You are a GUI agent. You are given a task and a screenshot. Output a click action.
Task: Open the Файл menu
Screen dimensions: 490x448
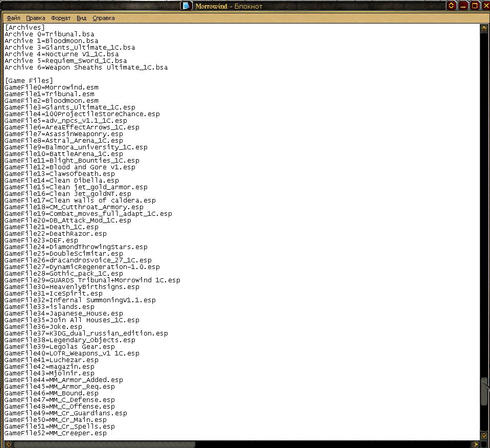click(x=13, y=18)
